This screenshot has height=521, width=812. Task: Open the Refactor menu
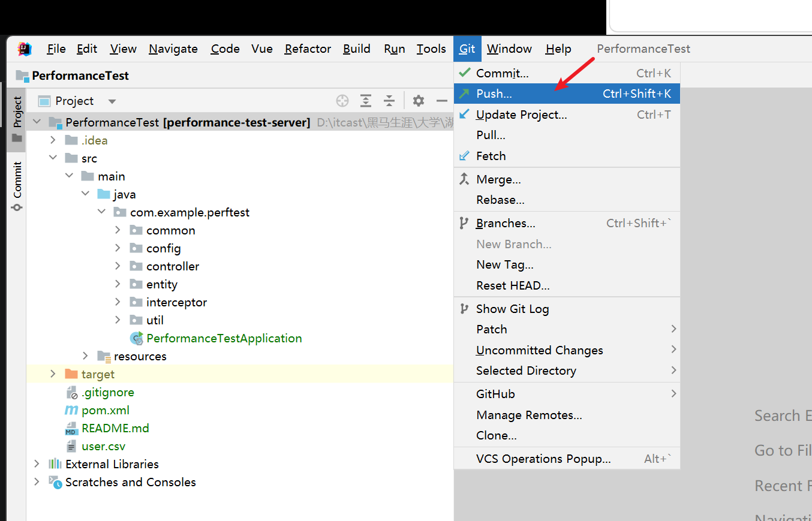pyautogui.click(x=308, y=49)
